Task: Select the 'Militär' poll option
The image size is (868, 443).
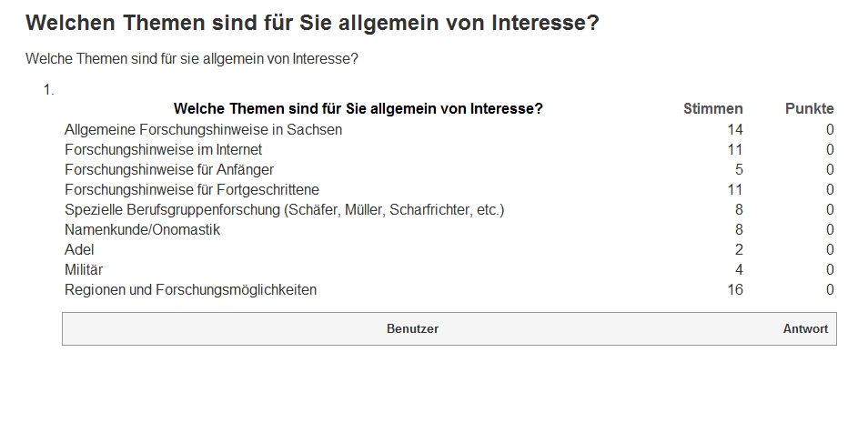Action: coord(84,269)
